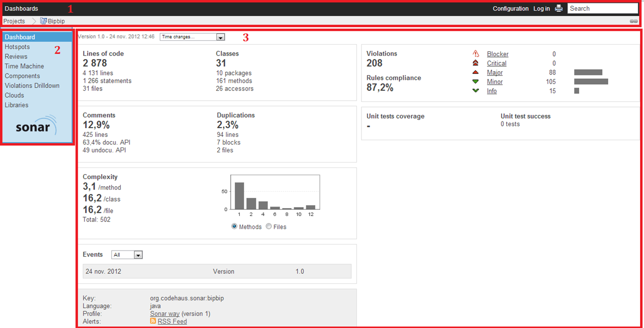Image resolution: width=644 pixels, height=328 pixels.
Task: Click the Critical severity icon
Action: 476,63
